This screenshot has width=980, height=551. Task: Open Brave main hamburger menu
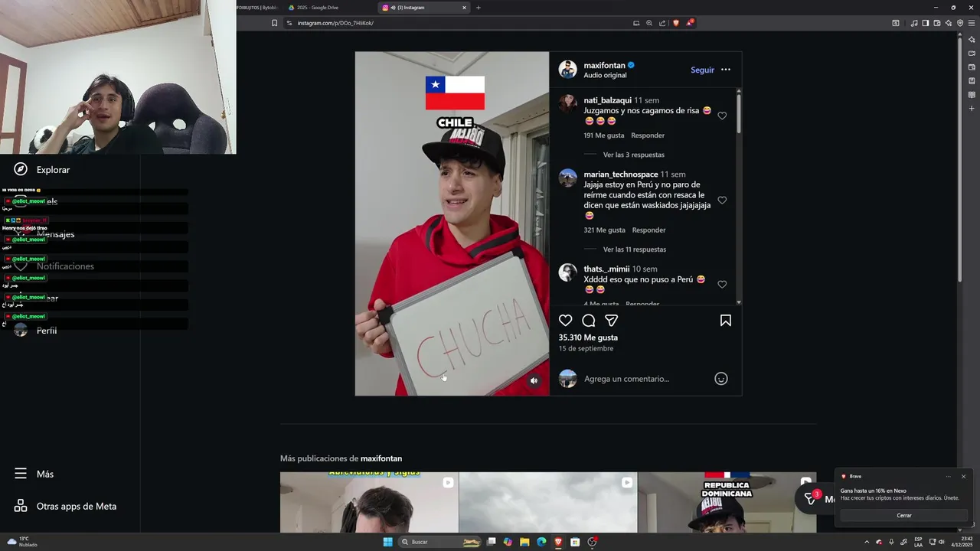tap(972, 23)
